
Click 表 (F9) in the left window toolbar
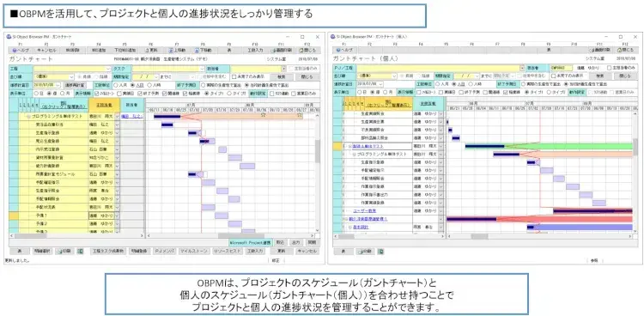click(229, 50)
